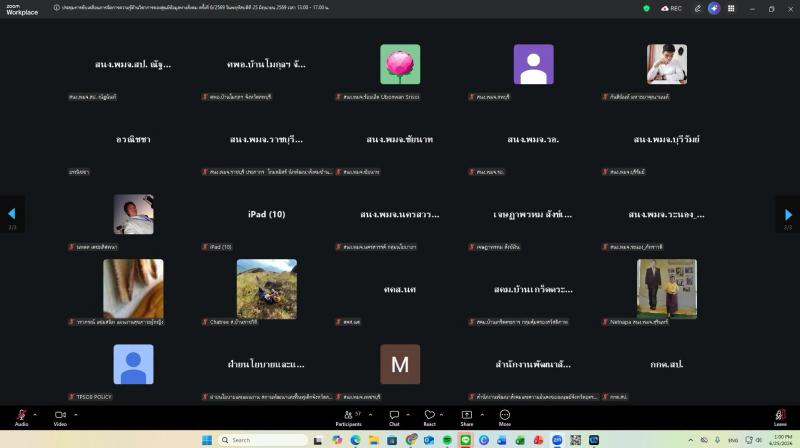Image resolution: width=800 pixels, height=448 pixels.
Task: Leave the Zoom meeting
Action: click(x=780, y=417)
